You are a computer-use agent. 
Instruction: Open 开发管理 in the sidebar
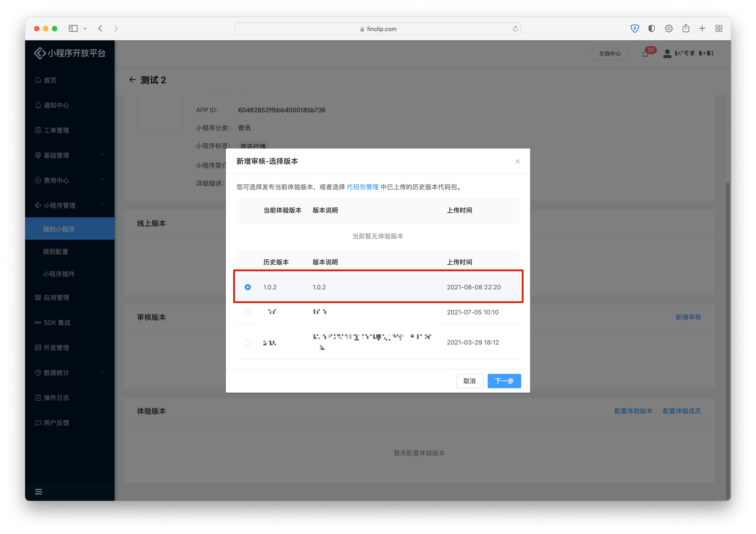coord(70,348)
